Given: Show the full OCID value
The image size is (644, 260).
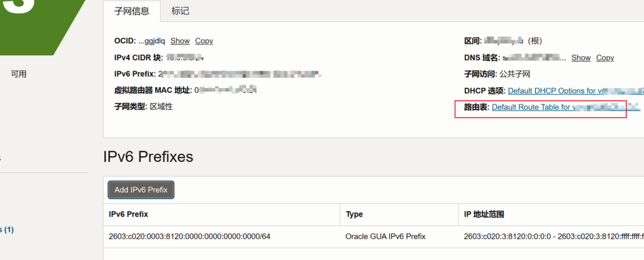Looking at the screenshot, I should 180,41.
